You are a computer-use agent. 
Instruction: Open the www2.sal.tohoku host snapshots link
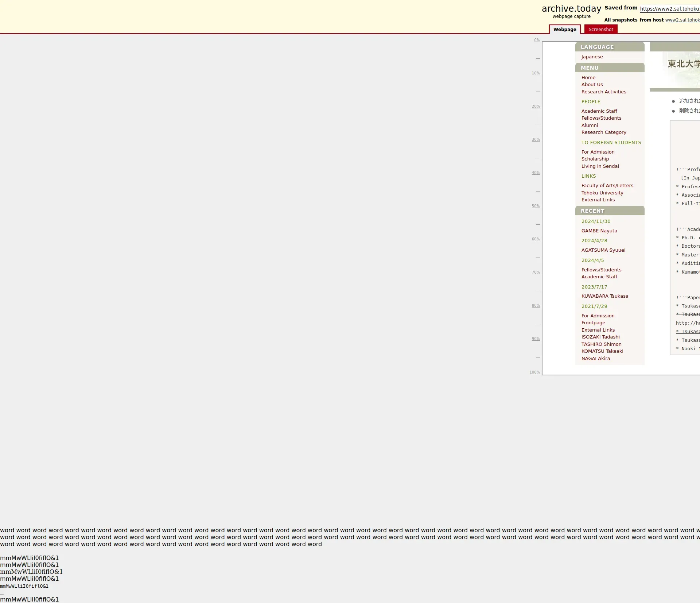682,20
